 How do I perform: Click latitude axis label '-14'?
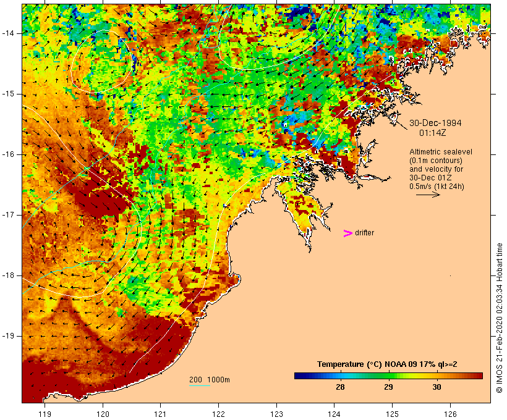click(x=8, y=33)
